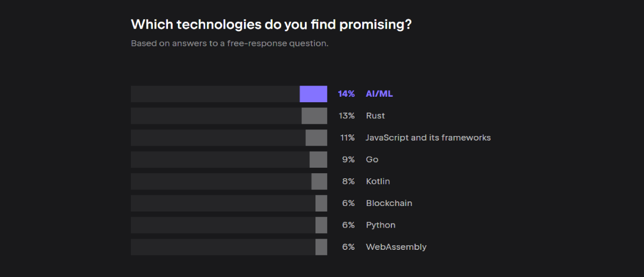
Task: Click the highlighted AI/ML label
Action: click(x=379, y=94)
